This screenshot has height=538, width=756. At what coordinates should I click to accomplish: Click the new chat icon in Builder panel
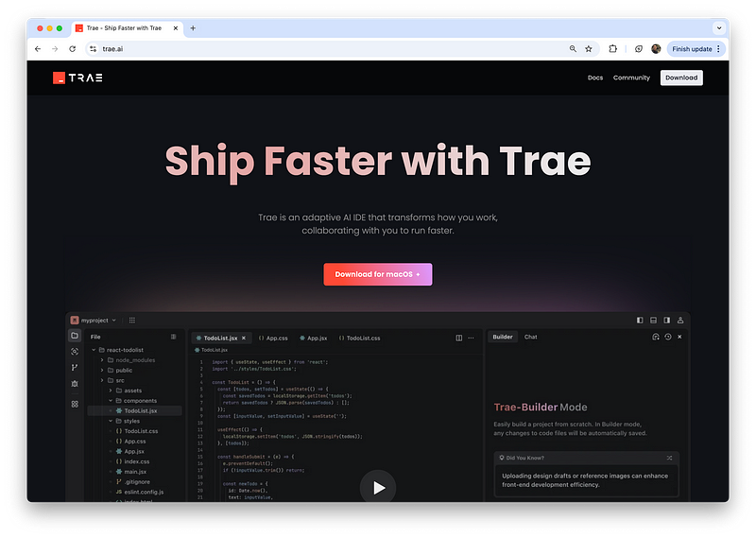tap(656, 337)
